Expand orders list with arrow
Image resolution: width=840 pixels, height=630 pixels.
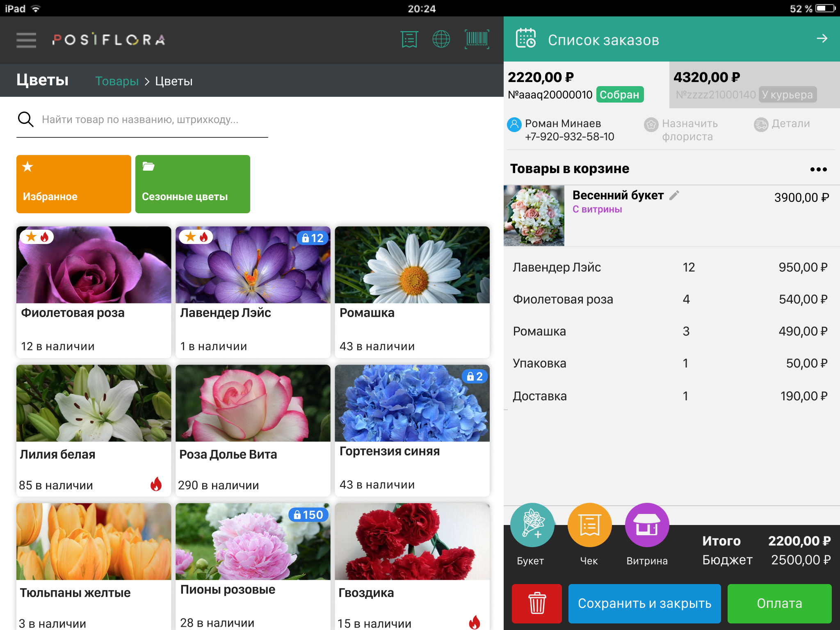point(822,39)
